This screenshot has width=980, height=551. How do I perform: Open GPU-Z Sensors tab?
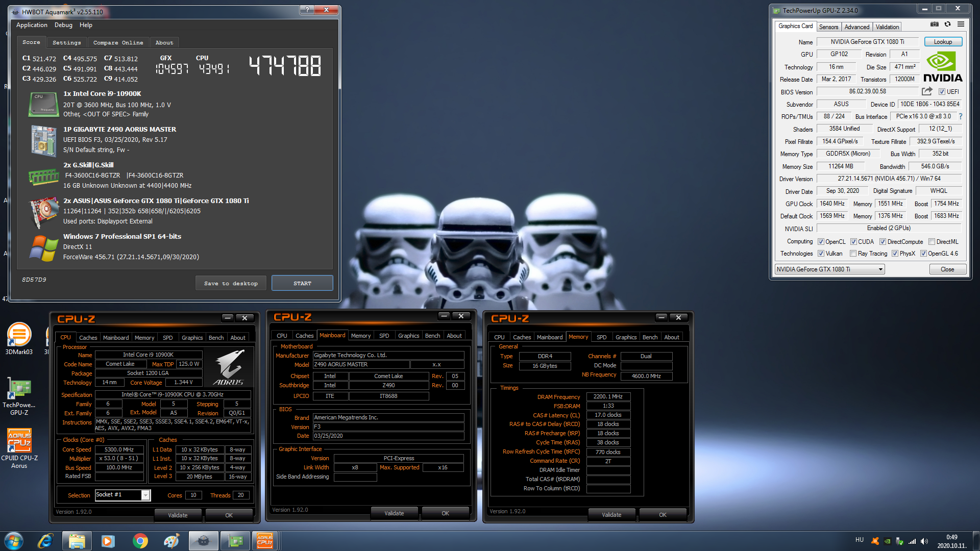[x=828, y=27]
